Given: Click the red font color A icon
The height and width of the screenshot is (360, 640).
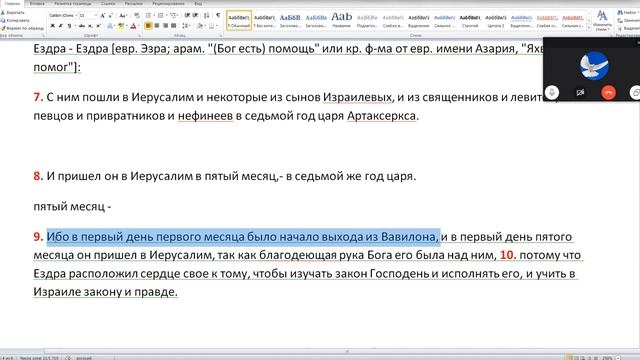Looking at the screenshot, I should tap(133, 26).
